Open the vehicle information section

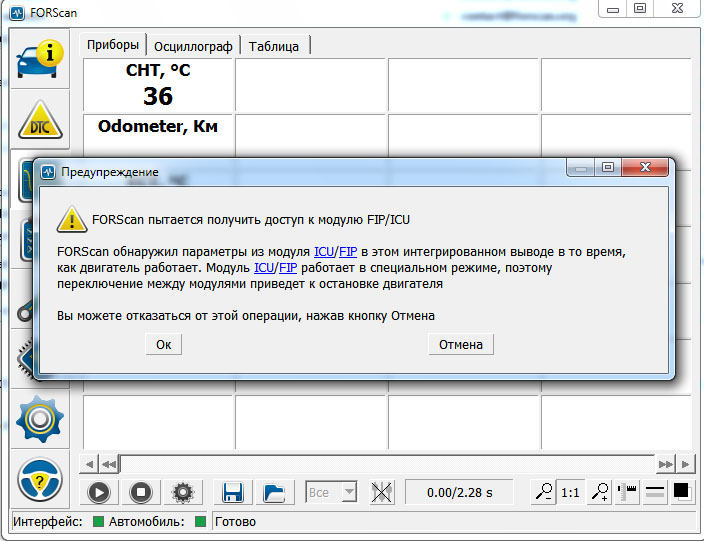40,59
